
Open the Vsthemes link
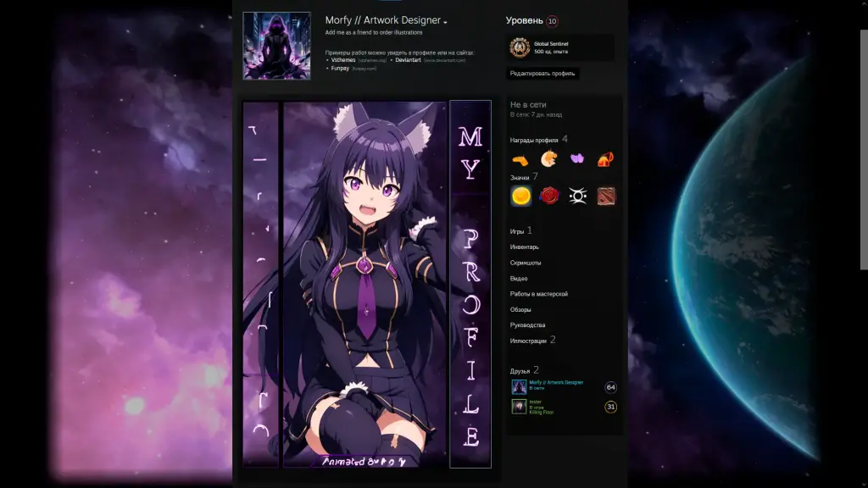tap(343, 60)
